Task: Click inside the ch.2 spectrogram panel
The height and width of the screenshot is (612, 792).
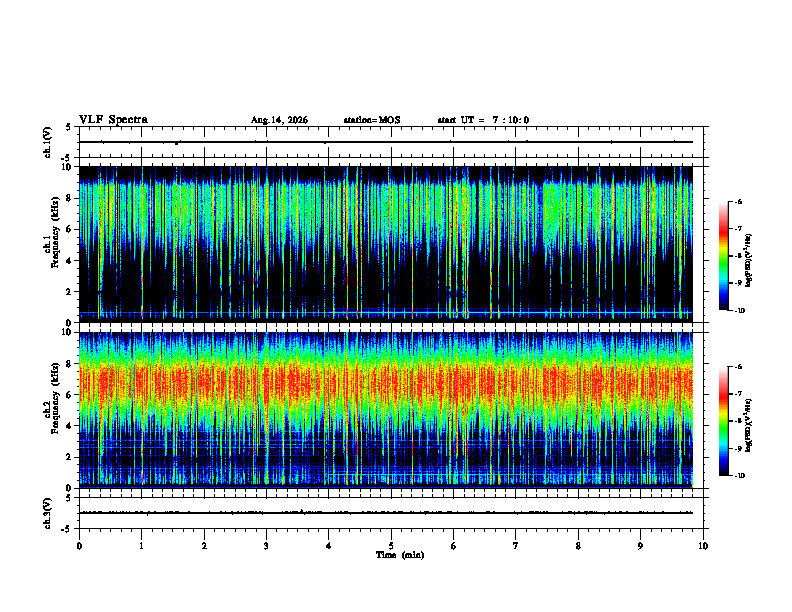Action: click(x=386, y=410)
